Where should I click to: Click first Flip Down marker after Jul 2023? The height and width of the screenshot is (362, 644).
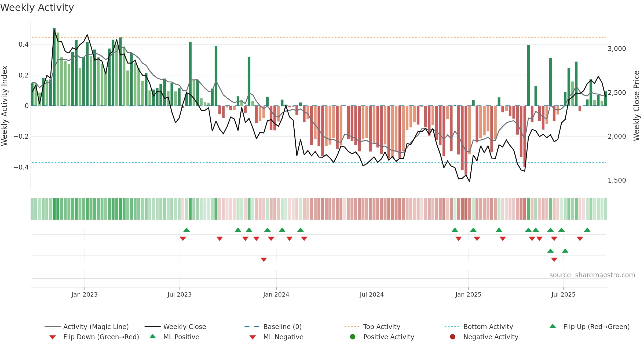pyautogui.click(x=183, y=239)
